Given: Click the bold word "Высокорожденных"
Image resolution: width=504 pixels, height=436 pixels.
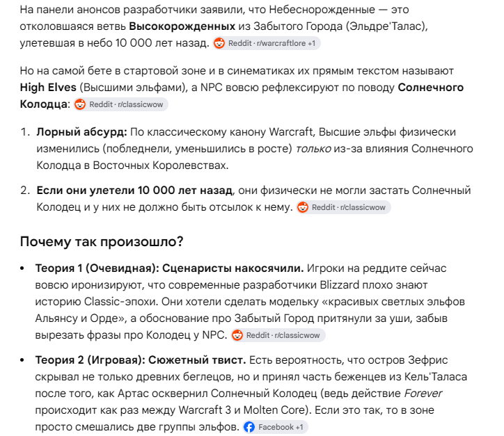Looking at the screenshot, I should pyautogui.click(x=182, y=26).
